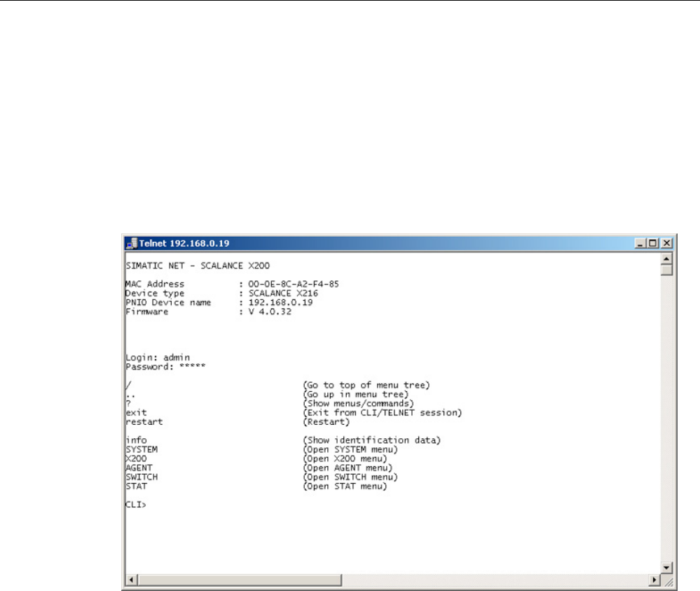
Task: Click the window resize grip corner
Action: (667, 580)
